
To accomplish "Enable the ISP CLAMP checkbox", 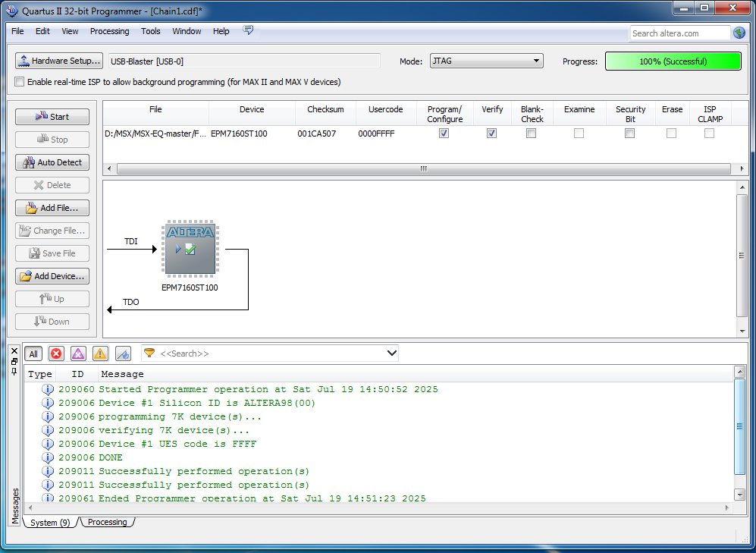I will point(709,133).
